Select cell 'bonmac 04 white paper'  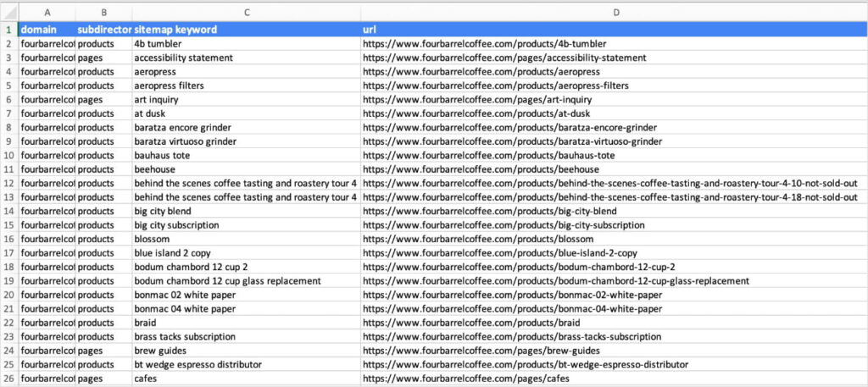[x=247, y=309]
